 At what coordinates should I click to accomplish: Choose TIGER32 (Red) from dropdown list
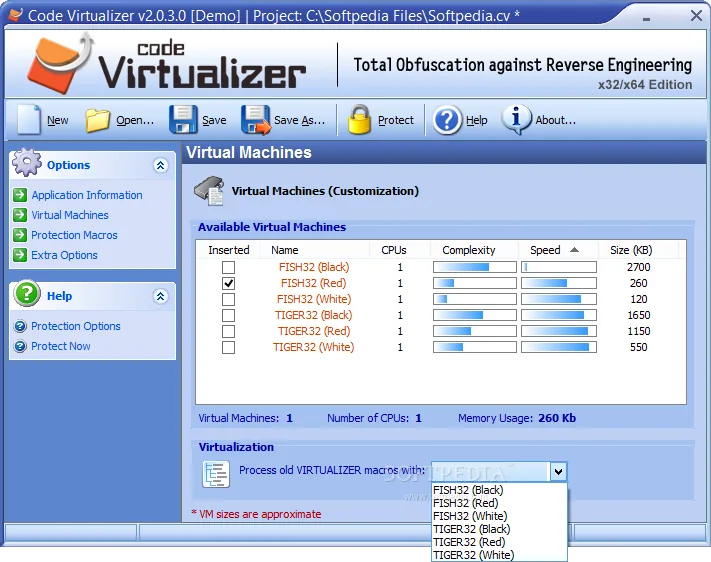tap(499, 542)
